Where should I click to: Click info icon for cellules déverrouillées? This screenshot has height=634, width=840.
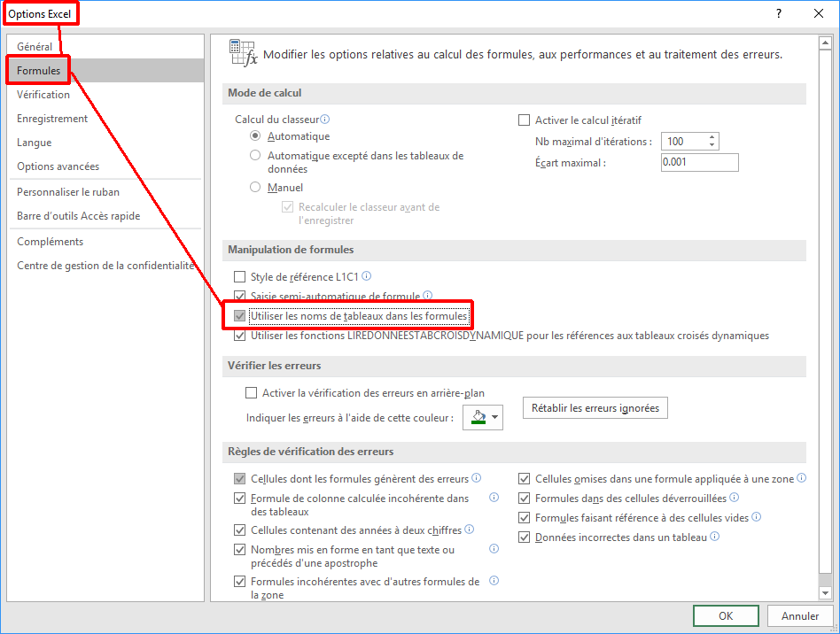click(735, 497)
